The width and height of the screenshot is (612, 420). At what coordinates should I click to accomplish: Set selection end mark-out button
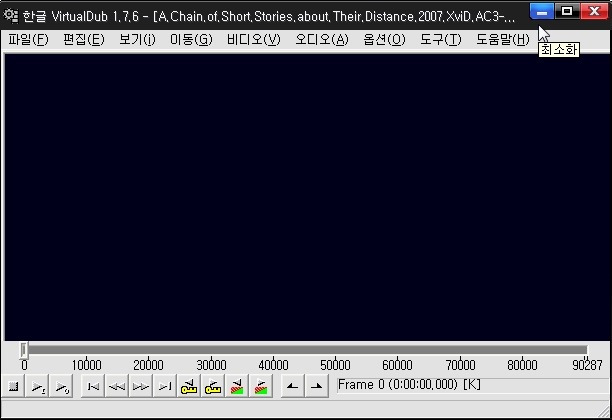pyautogui.click(x=317, y=386)
